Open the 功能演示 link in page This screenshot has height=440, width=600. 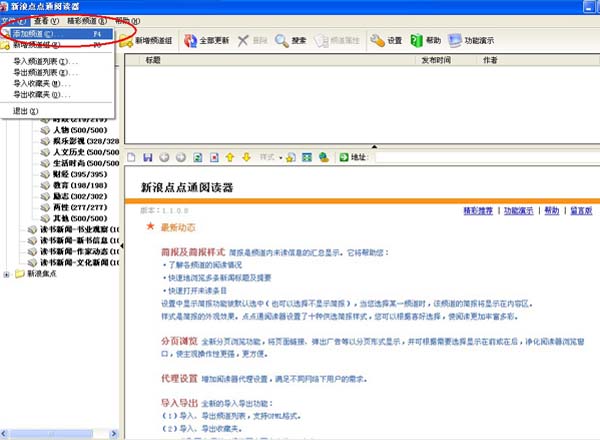coord(518,211)
